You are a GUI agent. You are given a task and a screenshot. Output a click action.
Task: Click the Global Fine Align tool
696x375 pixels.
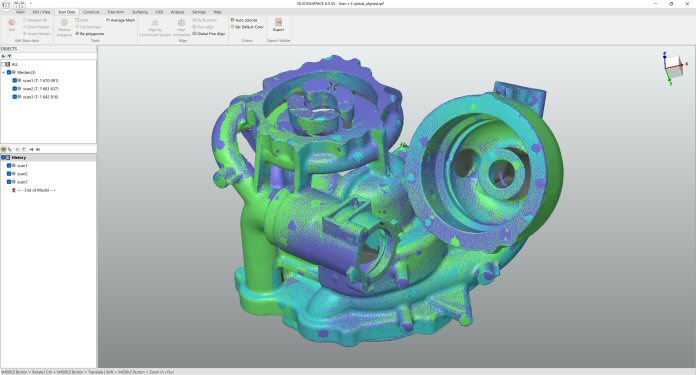point(209,34)
